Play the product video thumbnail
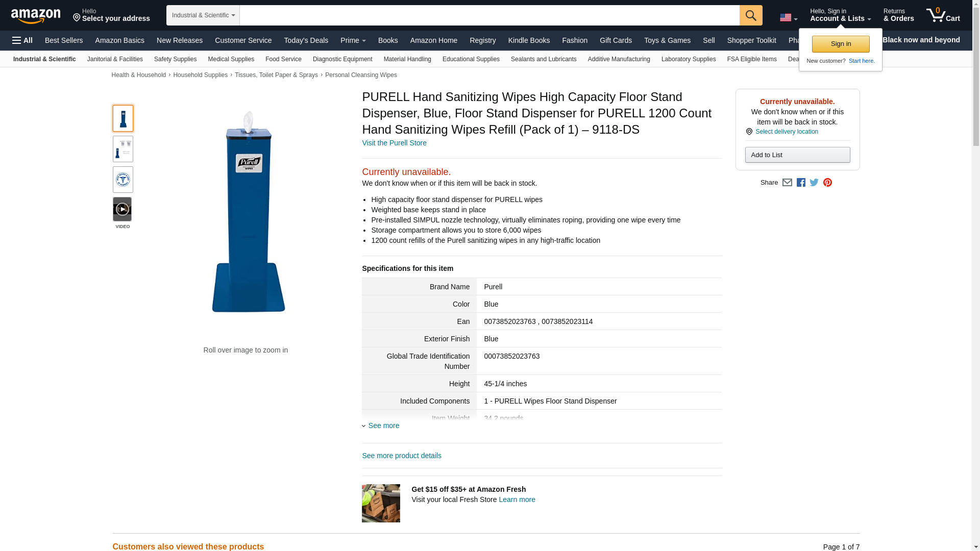The height and width of the screenshot is (551, 980). (x=122, y=209)
